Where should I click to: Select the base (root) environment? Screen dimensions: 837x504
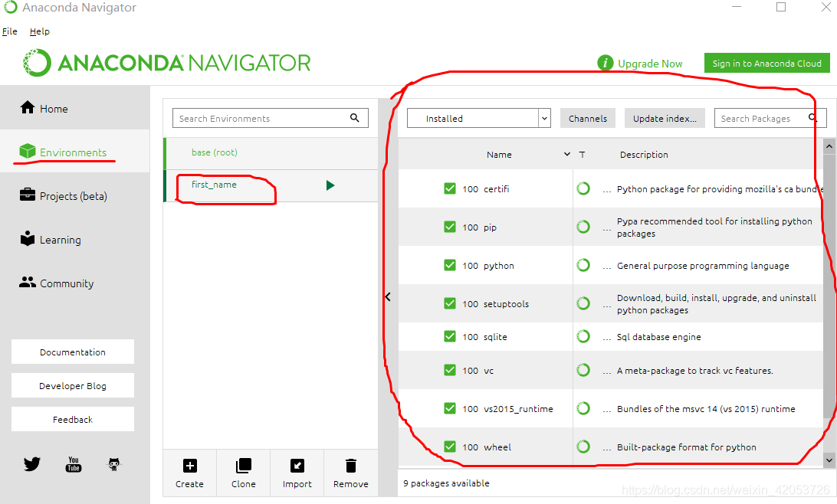tap(271, 153)
